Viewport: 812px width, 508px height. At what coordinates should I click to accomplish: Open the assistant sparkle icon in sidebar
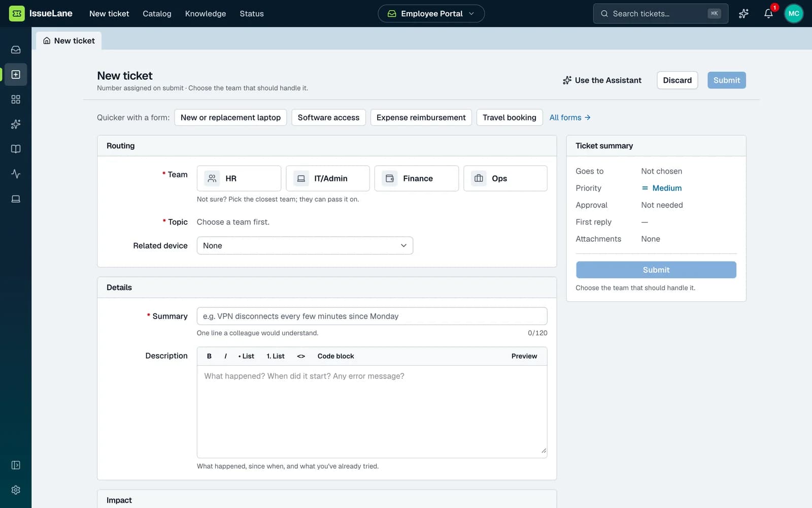coord(16,124)
